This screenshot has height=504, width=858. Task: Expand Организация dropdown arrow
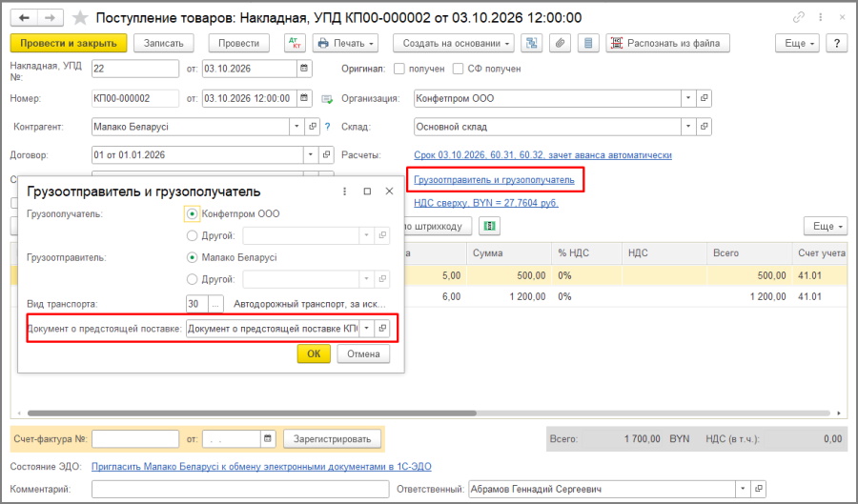[688, 98]
